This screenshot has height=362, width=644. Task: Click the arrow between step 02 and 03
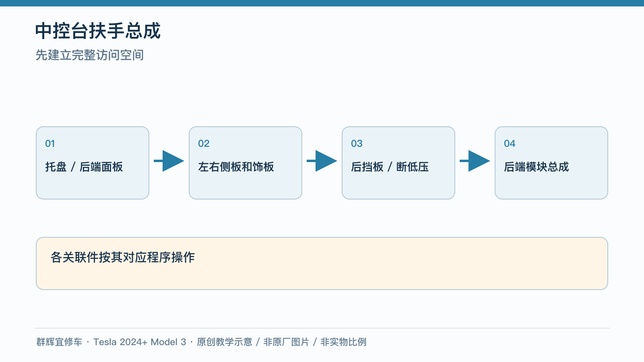[322, 161]
